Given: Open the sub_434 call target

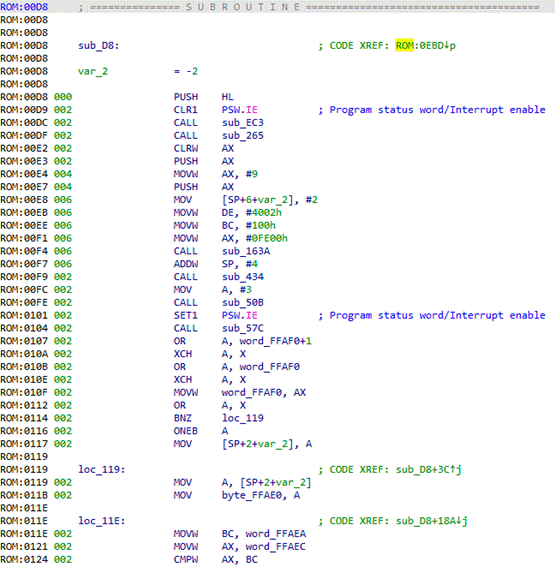Looking at the screenshot, I should (243, 277).
